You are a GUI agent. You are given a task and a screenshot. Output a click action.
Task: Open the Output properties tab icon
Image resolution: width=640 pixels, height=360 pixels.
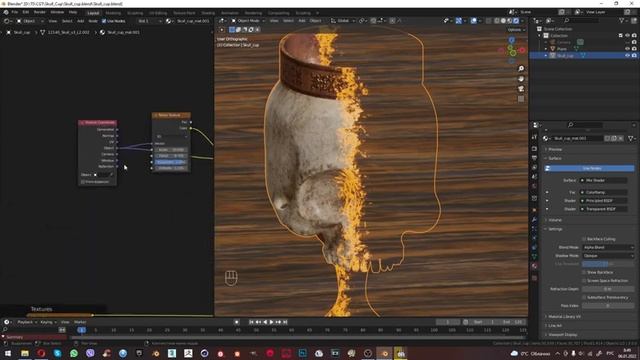534,158
